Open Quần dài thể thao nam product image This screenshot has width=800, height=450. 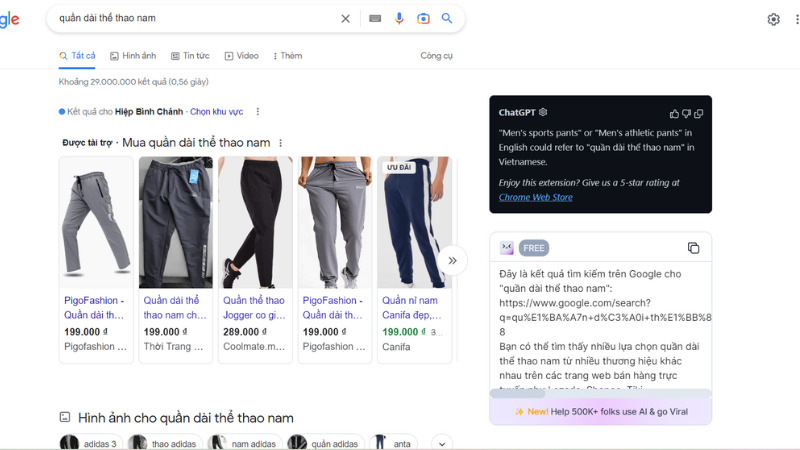click(176, 222)
